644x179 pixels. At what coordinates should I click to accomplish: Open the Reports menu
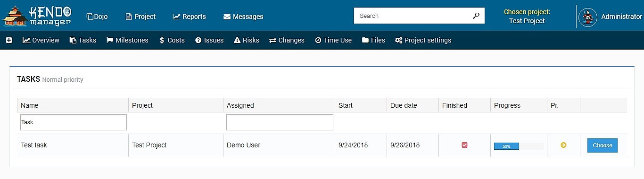(189, 17)
